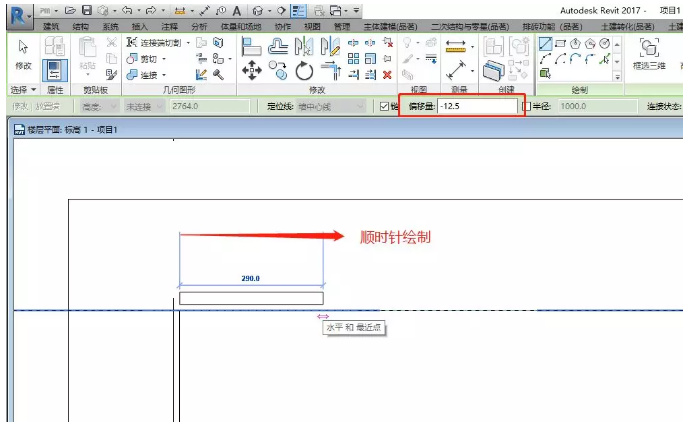Select the Rotate tool

pyautogui.click(x=303, y=72)
